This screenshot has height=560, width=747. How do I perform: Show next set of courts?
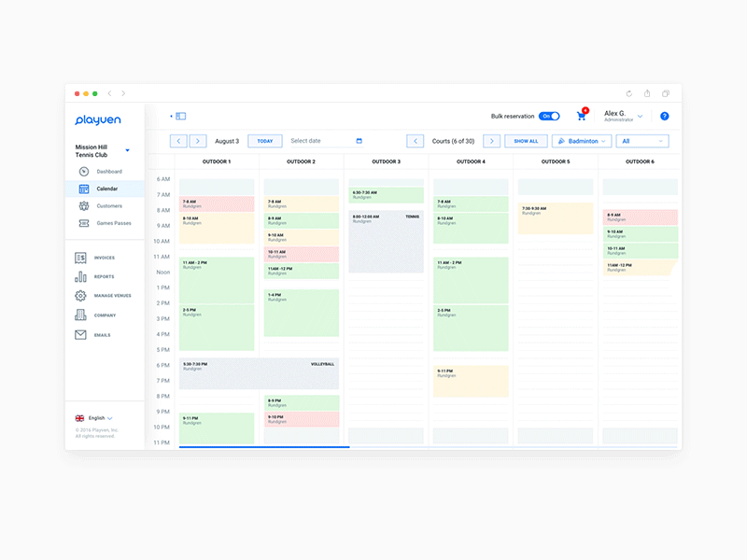492,142
